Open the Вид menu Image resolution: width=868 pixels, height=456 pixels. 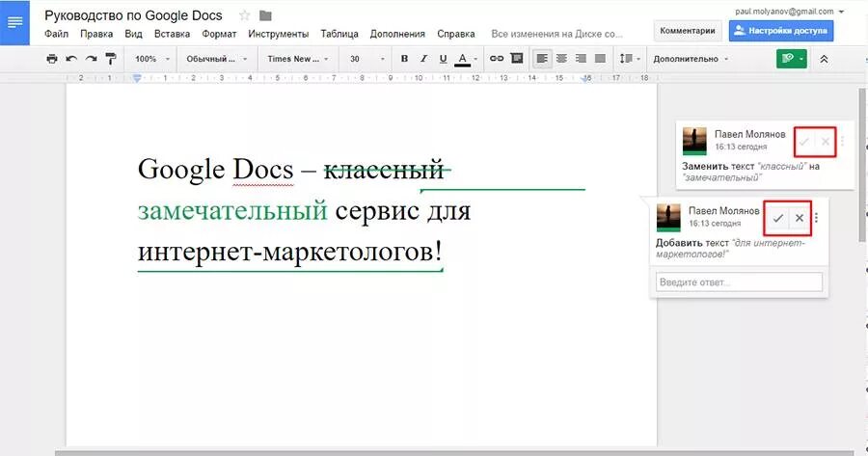click(133, 34)
